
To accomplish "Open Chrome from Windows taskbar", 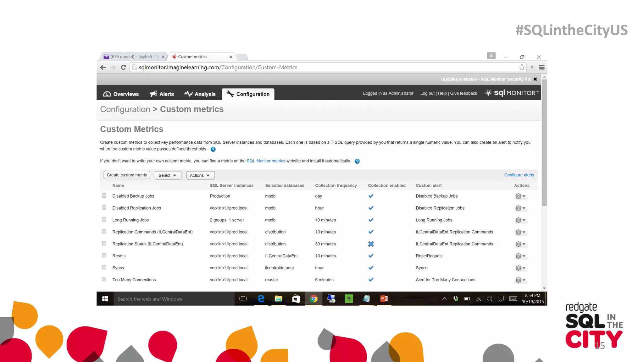I will 314,299.
